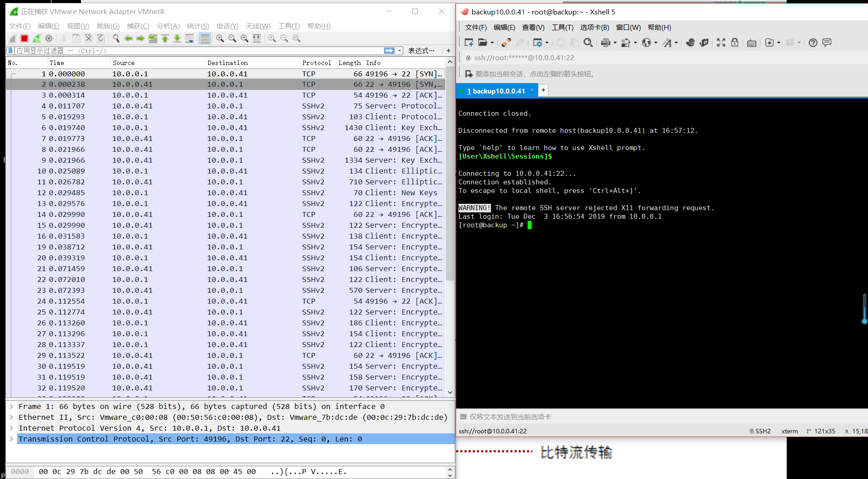The height and width of the screenshot is (479, 868).
Task: Add a new Xshell tab with plus
Action: pyautogui.click(x=543, y=90)
